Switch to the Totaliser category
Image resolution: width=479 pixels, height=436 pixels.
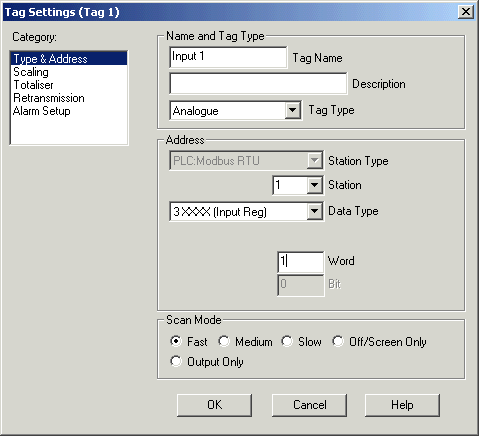click(x=33, y=85)
